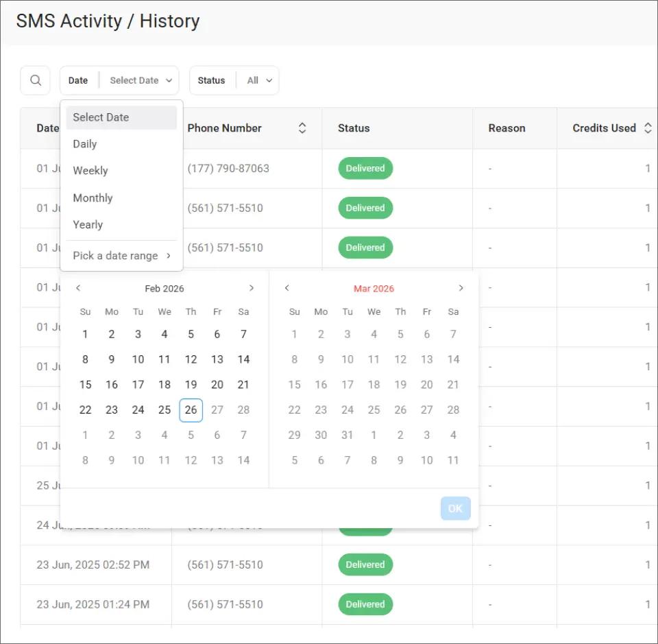
Task: Open the Status filter dropdown
Action: tap(258, 80)
